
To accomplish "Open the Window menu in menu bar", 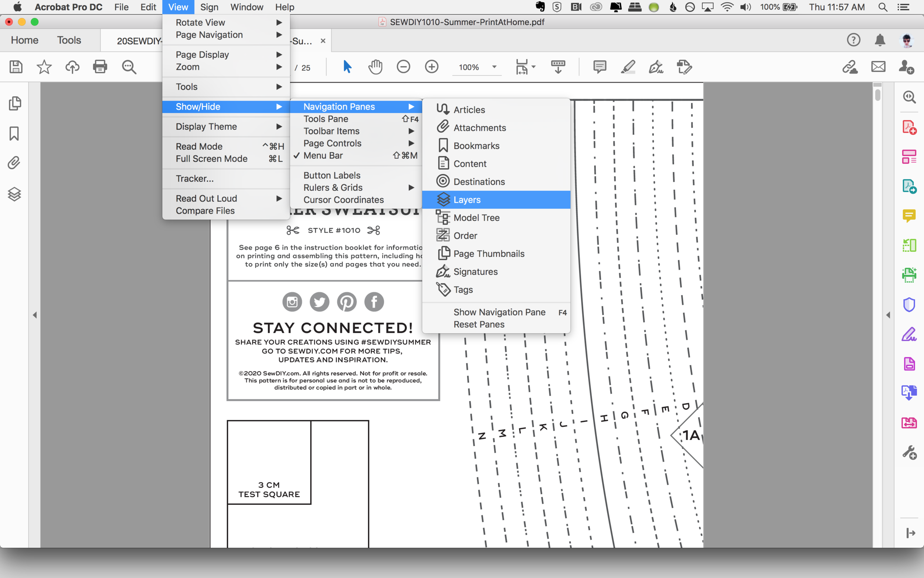I will 247,7.
